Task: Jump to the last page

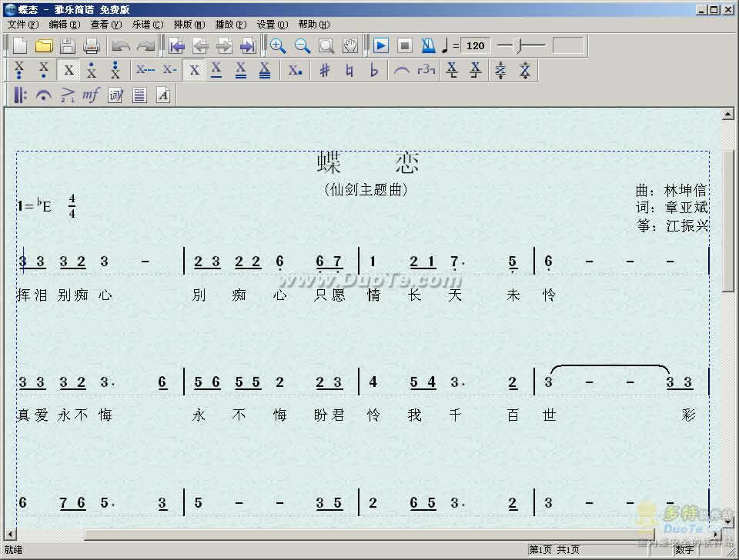Action: tap(247, 45)
